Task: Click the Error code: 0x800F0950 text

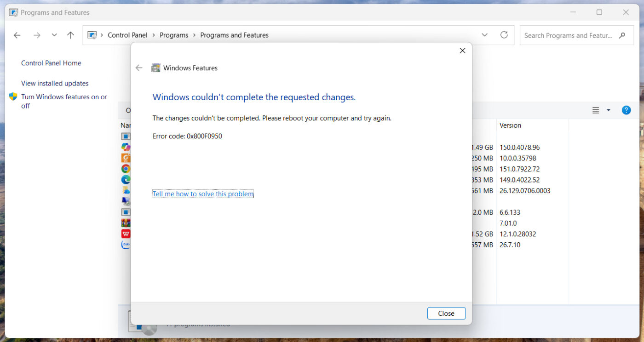Action: [187, 136]
